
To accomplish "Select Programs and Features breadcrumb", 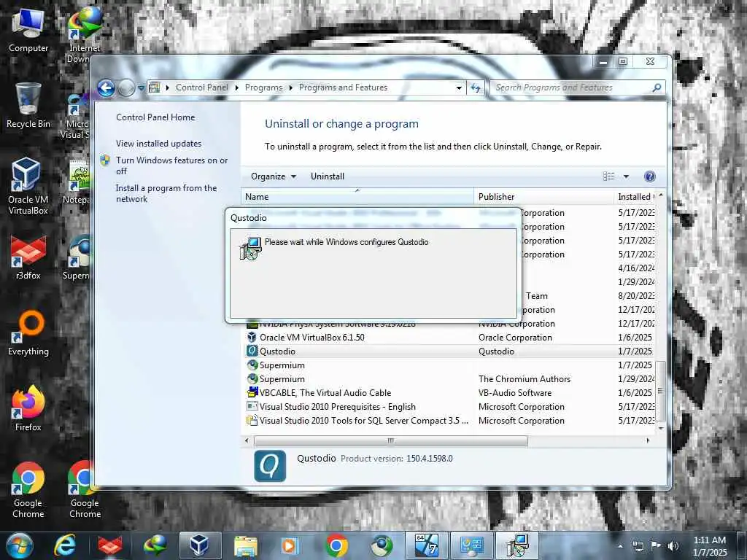I will (x=343, y=87).
